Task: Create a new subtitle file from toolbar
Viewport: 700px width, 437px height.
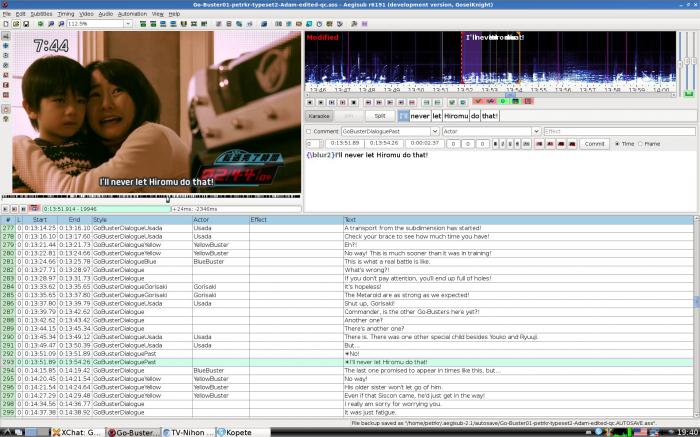Action: [x=6, y=24]
